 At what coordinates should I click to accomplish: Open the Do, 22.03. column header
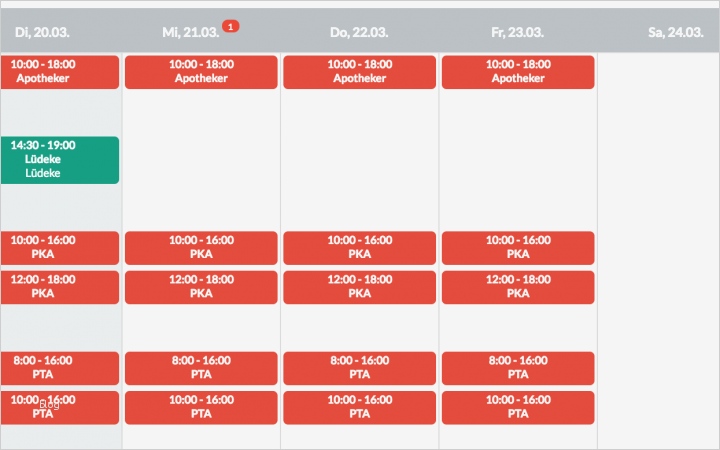[x=359, y=32]
